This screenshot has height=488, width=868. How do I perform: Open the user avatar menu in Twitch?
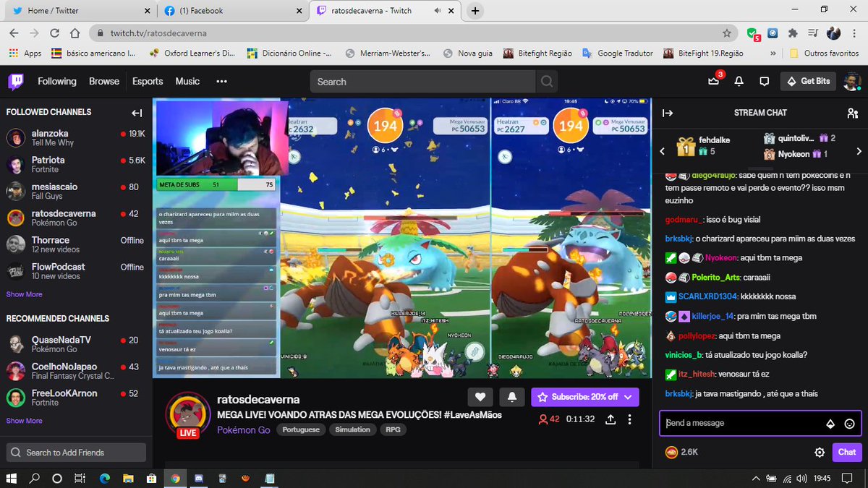(852, 81)
